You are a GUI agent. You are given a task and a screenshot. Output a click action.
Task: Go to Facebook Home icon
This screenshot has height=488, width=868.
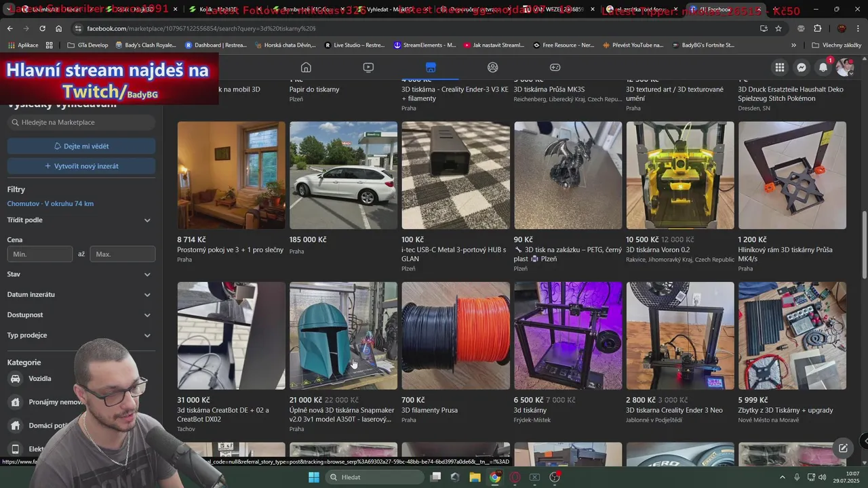pyautogui.click(x=306, y=67)
